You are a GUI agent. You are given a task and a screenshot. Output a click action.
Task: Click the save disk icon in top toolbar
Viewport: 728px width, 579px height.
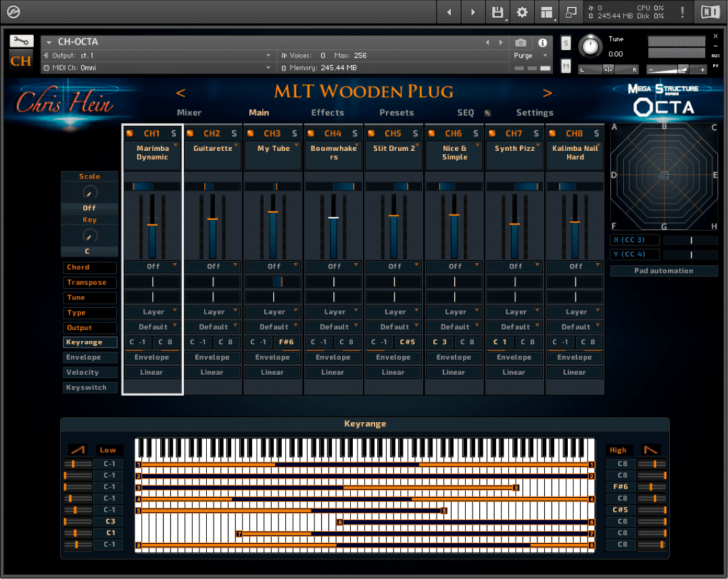click(498, 11)
